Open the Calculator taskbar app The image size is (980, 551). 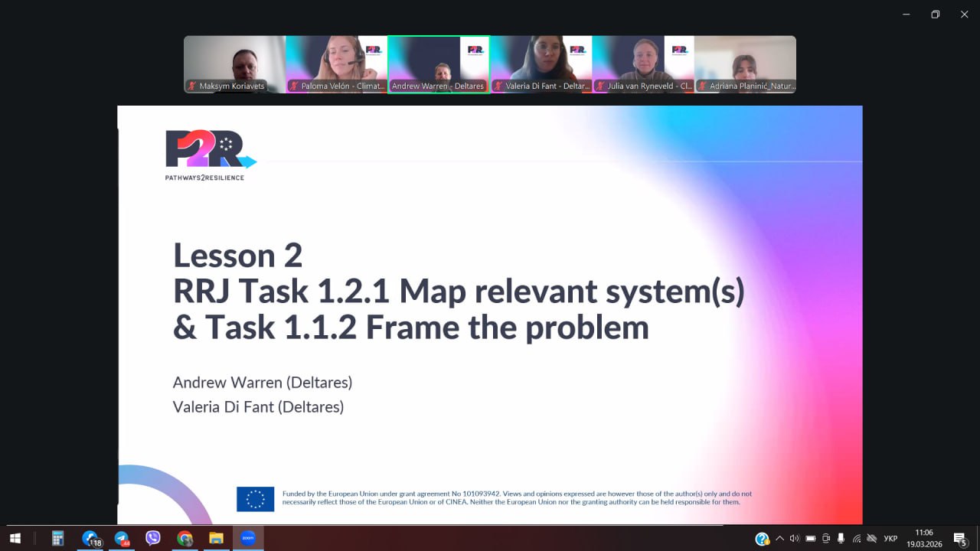click(57, 539)
